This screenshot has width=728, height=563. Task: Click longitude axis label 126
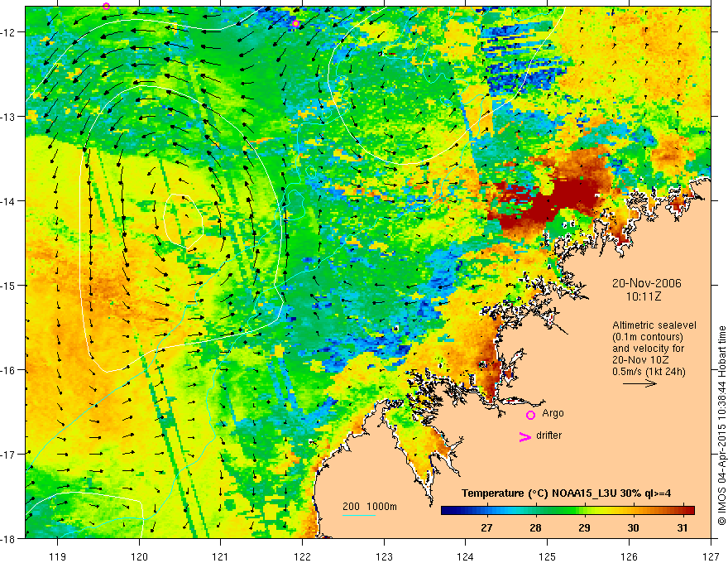coord(629,556)
